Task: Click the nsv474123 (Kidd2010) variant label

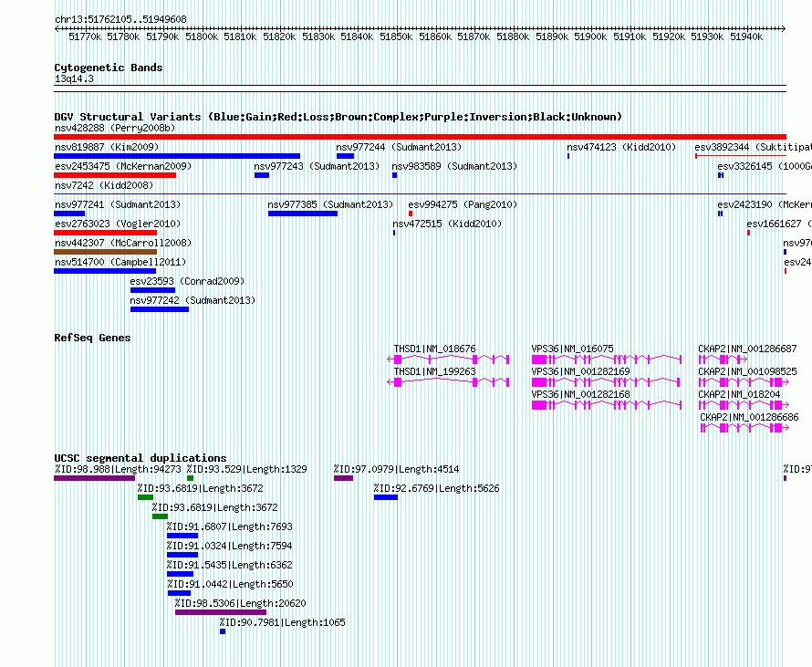Action: coord(621,147)
